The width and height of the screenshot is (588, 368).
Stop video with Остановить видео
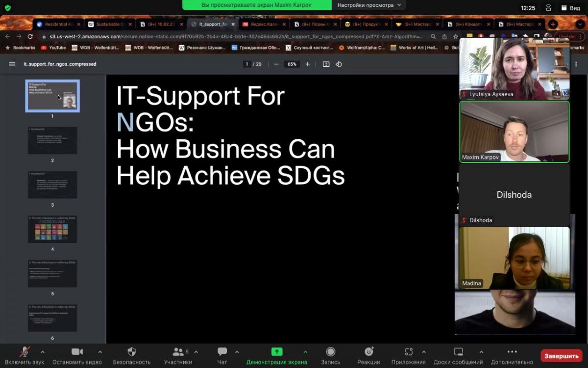click(x=77, y=352)
